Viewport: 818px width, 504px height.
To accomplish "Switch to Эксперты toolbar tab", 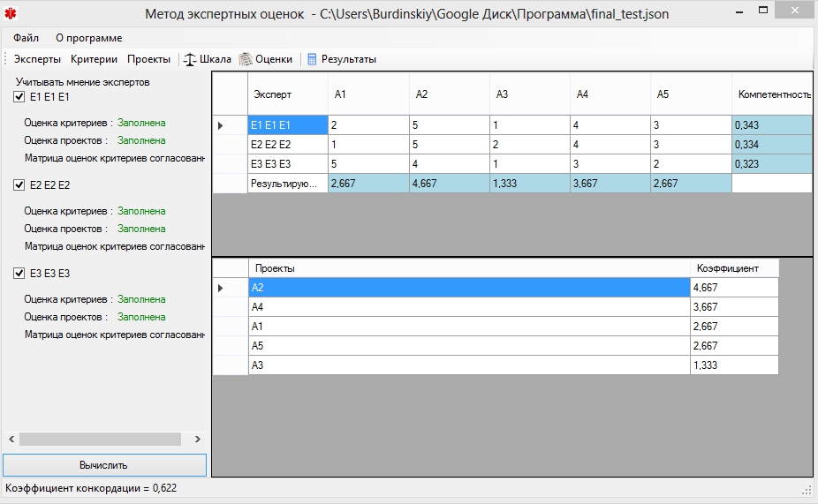I will [37, 59].
